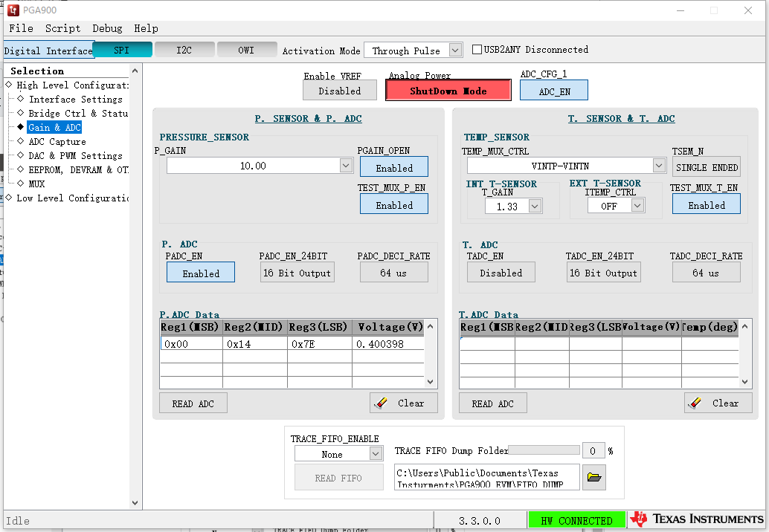Click the P. SENSOR & P. ADC heading link
This screenshot has width=769, height=532.
(309, 119)
